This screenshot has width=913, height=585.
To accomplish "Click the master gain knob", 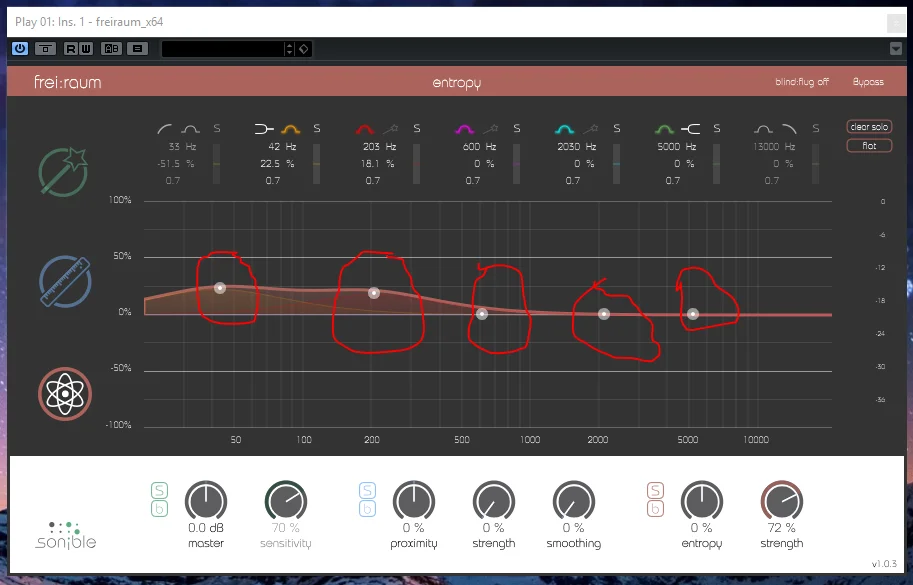I will 206,501.
